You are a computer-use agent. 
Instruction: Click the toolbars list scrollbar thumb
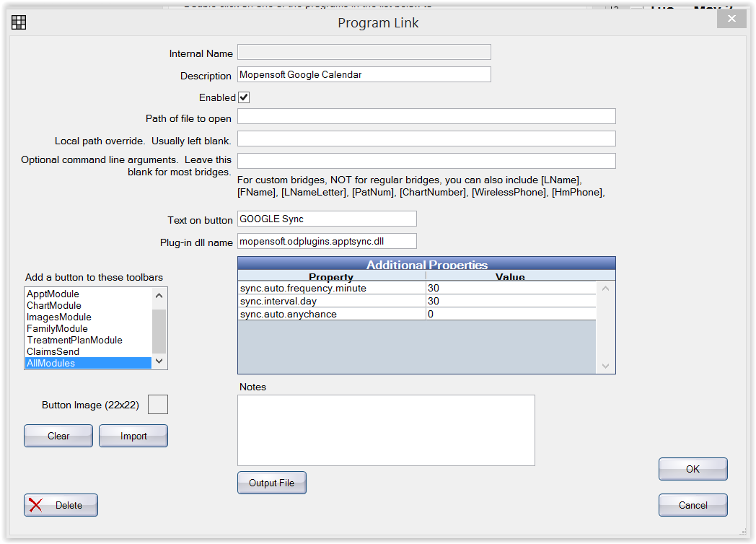tap(159, 331)
